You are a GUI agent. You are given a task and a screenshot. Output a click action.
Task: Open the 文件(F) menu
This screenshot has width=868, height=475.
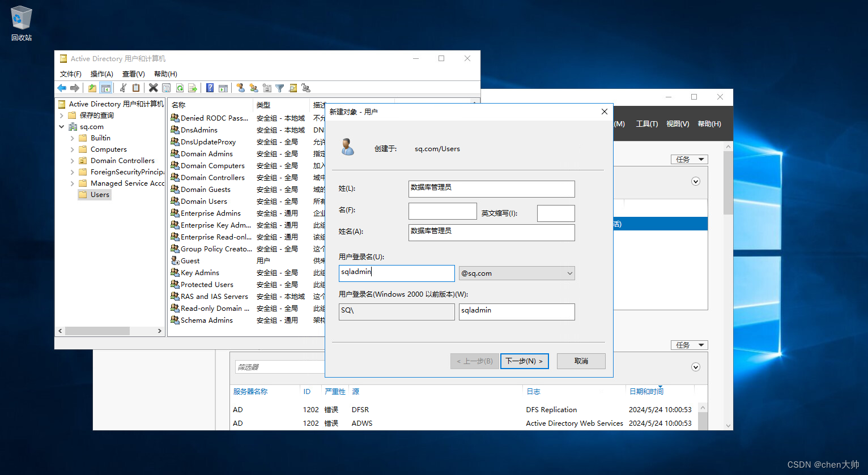[x=71, y=74]
